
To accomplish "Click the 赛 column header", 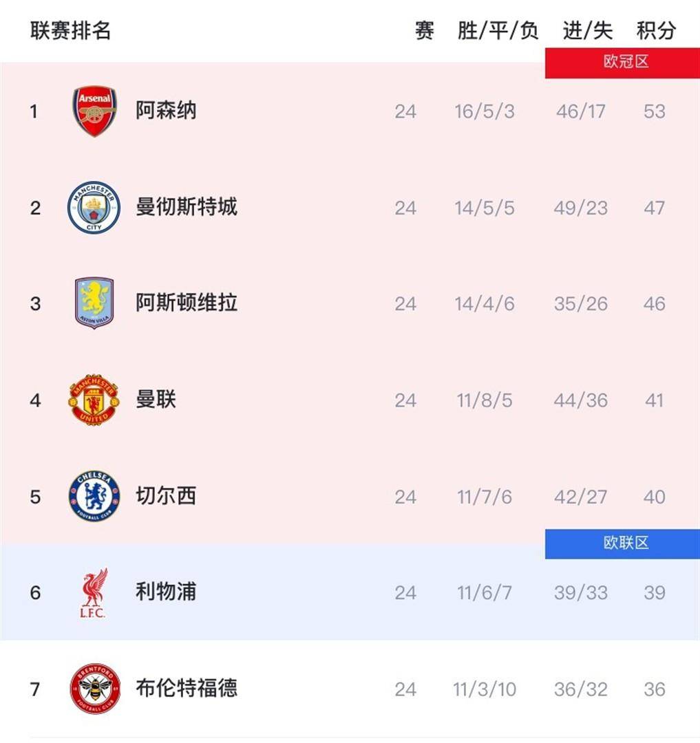I will pos(424,30).
